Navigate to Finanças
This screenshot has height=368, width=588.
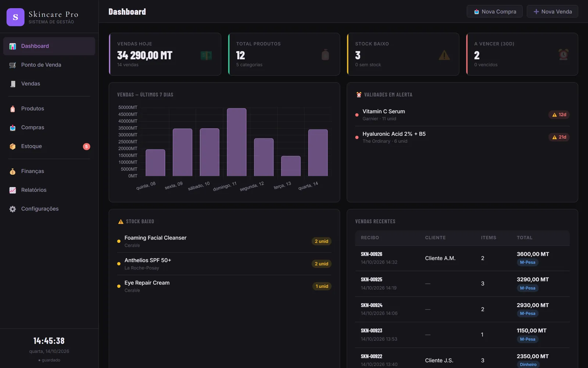[49, 171]
